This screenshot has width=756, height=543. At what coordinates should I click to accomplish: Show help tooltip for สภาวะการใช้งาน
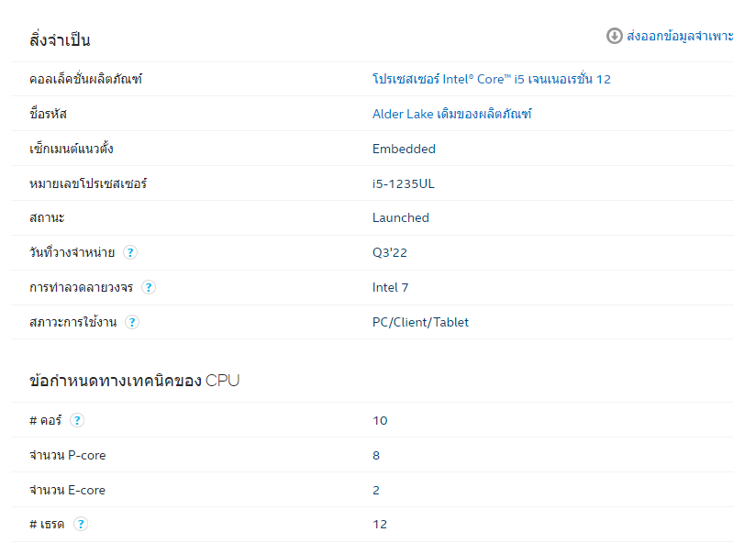point(132,323)
